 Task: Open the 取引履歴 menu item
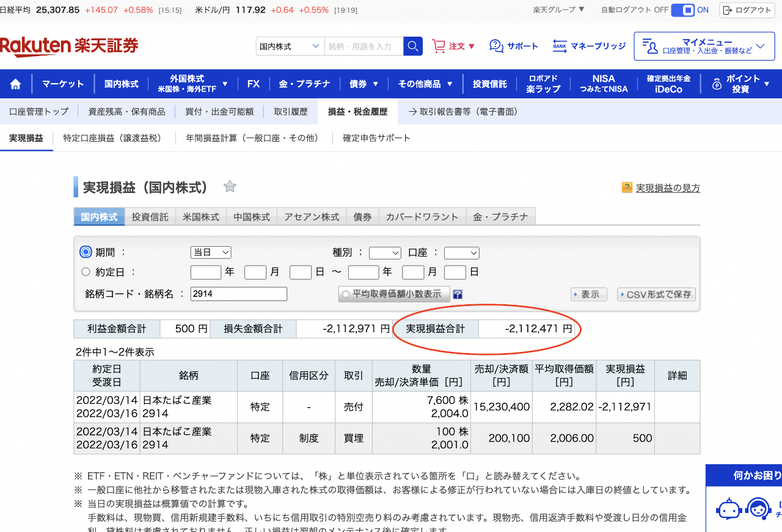[290, 112]
